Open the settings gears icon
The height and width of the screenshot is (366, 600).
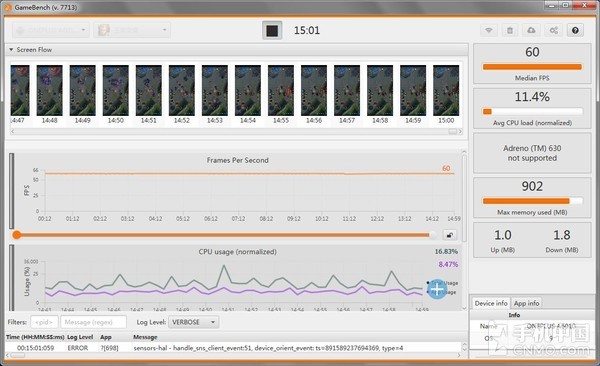click(553, 30)
